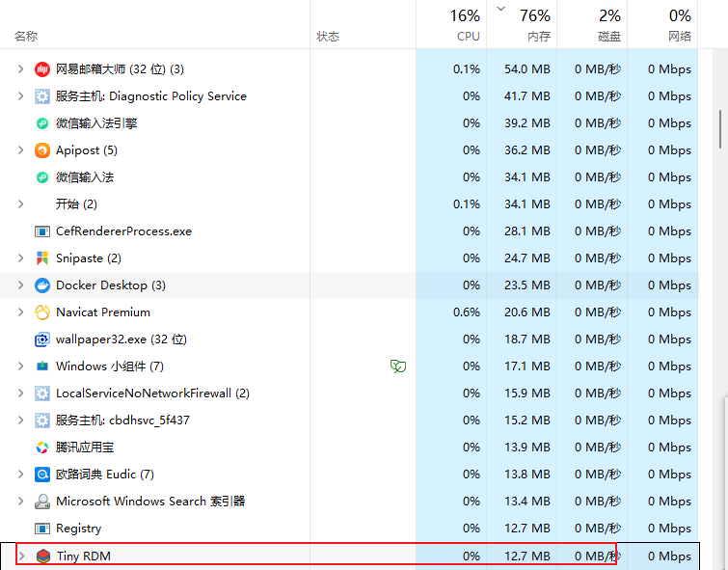
Task: Click the 网易邮箱大师 red app icon
Action: (42, 69)
